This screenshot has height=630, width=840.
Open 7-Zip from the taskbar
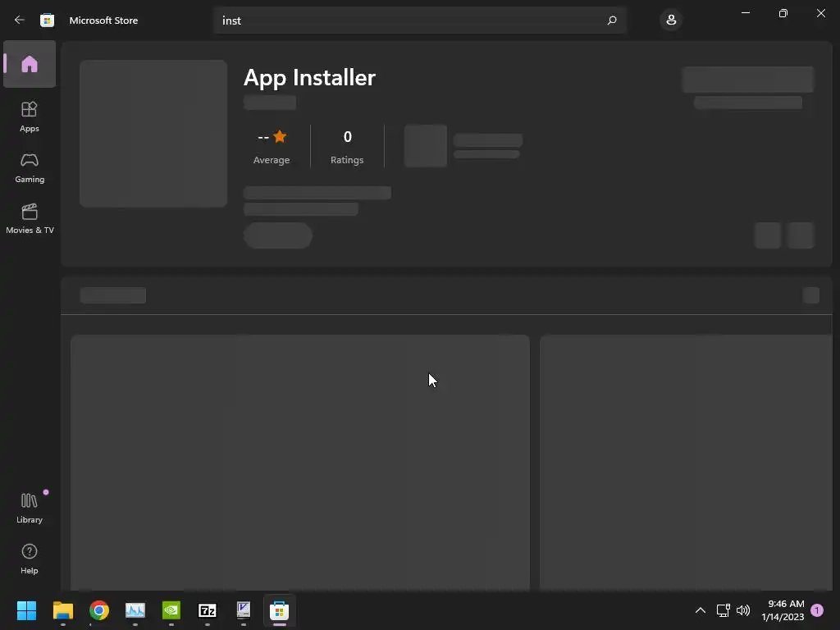coord(208,610)
